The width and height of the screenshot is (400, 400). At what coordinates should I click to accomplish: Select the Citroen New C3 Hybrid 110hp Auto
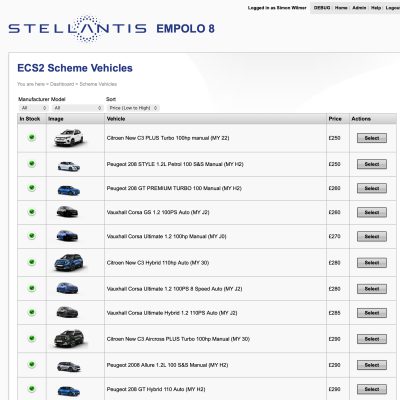(372, 263)
